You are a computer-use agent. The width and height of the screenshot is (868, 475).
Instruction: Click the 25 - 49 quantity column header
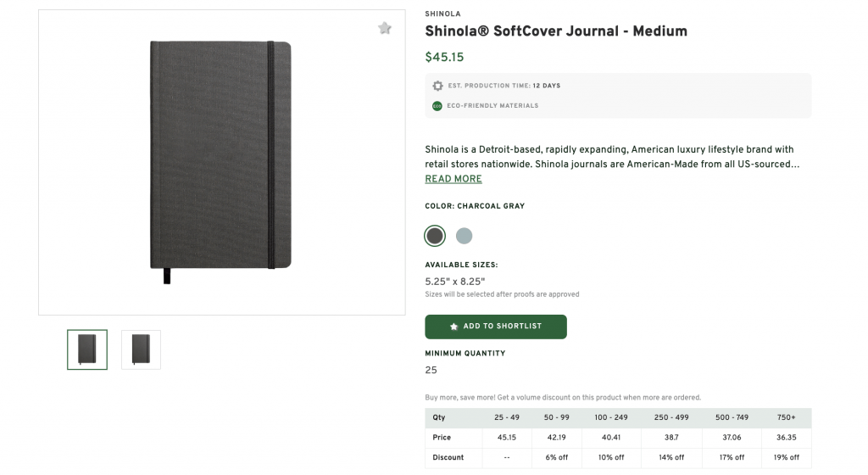507,417
